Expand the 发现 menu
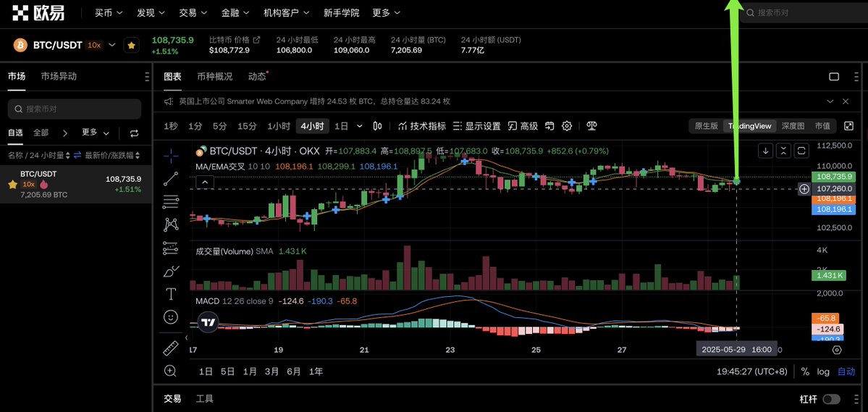The height and width of the screenshot is (412, 868). point(151,13)
